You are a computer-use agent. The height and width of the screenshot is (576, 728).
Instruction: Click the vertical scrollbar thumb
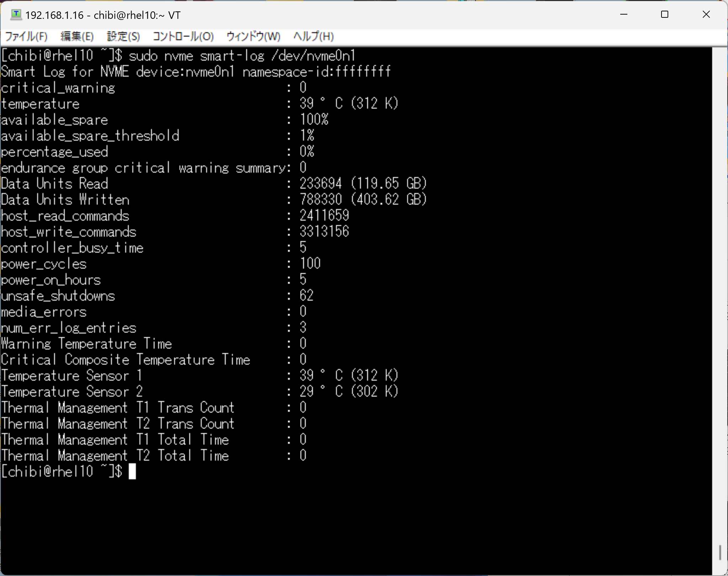[720, 552]
